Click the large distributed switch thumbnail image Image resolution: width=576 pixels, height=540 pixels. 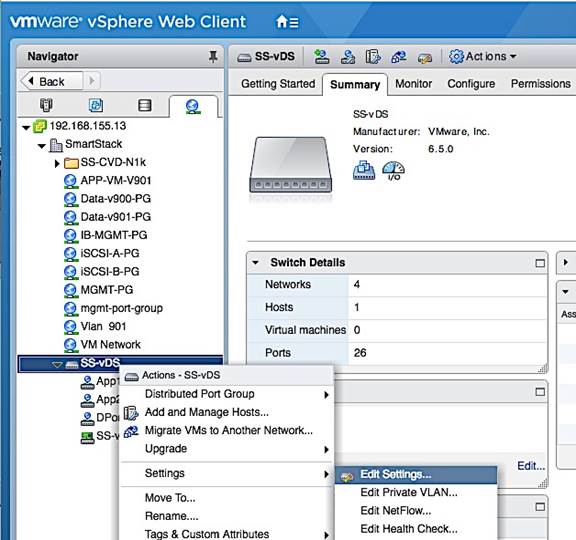[x=291, y=165]
